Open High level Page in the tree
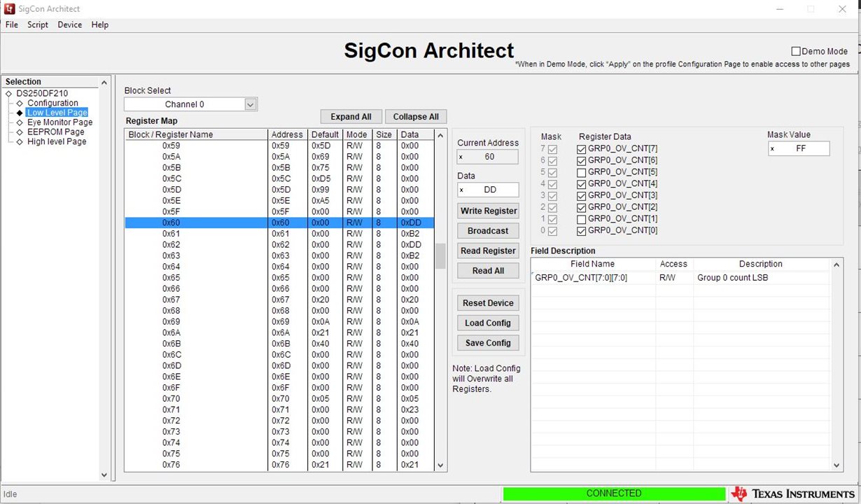Image resolution: width=861 pixels, height=504 pixels. pyautogui.click(x=57, y=141)
